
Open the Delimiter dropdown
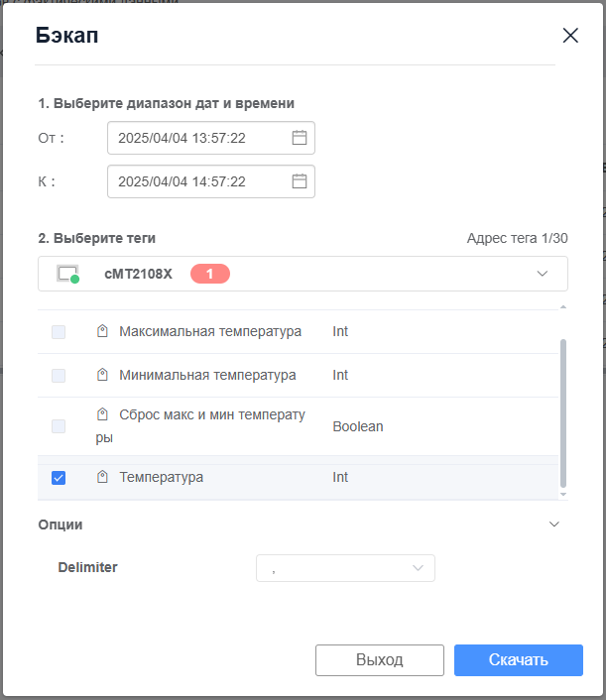[345, 568]
